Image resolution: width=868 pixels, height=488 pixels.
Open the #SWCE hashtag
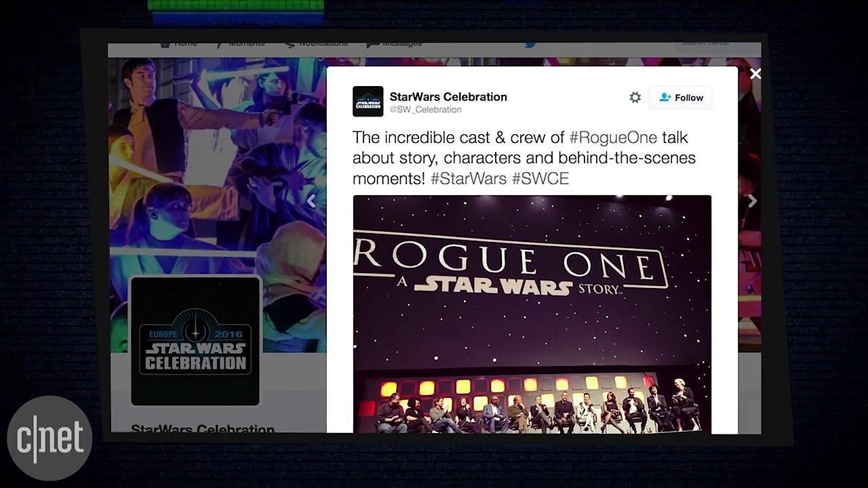(540, 178)
